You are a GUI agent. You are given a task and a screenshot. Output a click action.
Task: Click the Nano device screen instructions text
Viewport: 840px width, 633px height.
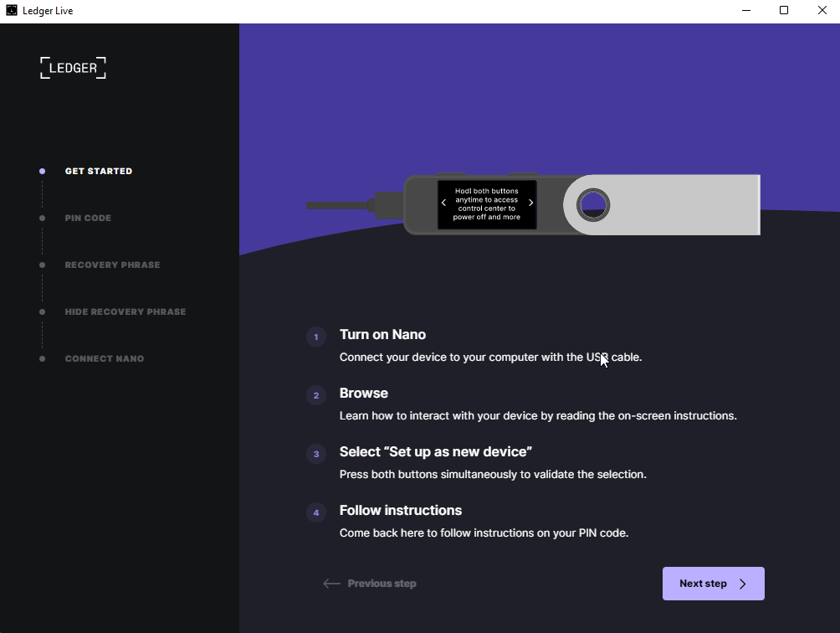coord(487,204)
